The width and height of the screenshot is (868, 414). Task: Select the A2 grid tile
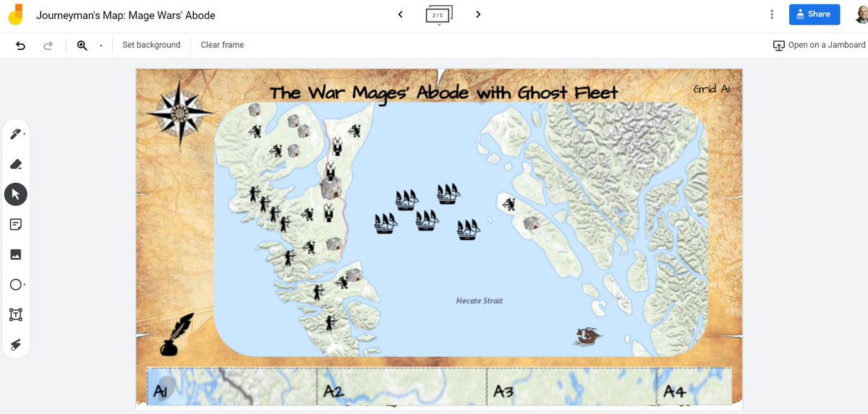[x=401, y=387]
